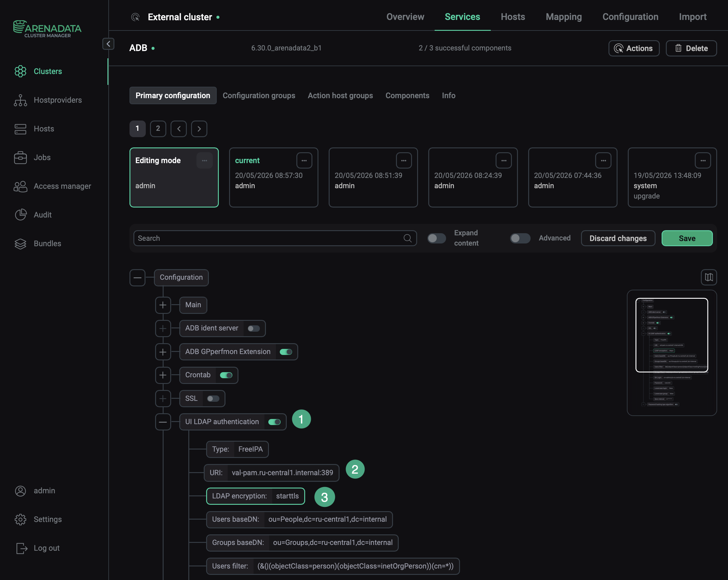
Task: Open menu on the current config card
Action: [x=304, y=160]
